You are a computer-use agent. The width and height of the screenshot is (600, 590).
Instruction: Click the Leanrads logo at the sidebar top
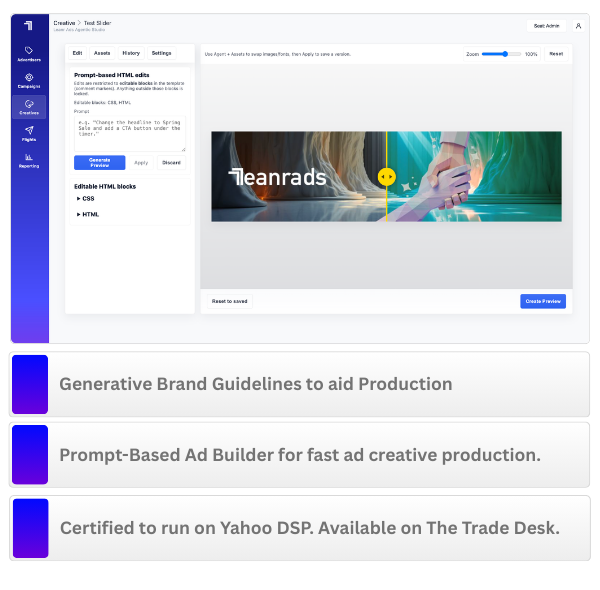click(x=29, y=25)
